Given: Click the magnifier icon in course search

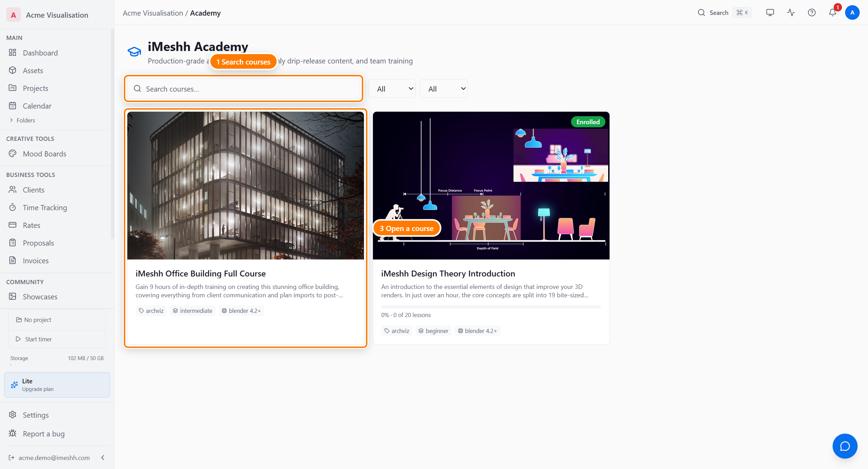Looking at the screenshot, I should [x=137, y=89].
